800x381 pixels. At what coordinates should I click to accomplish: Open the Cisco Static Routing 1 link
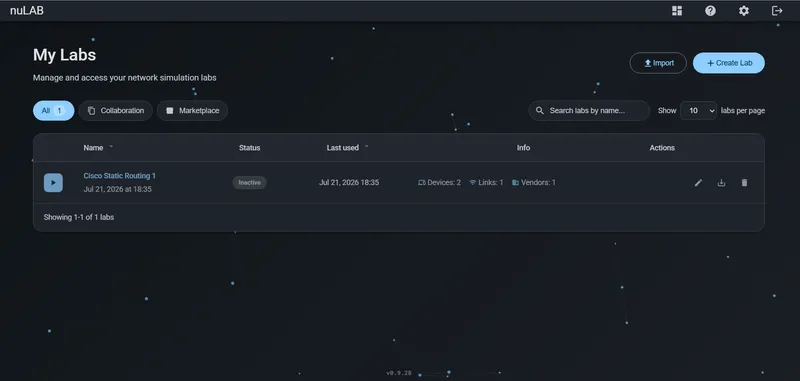coord(119,176)
